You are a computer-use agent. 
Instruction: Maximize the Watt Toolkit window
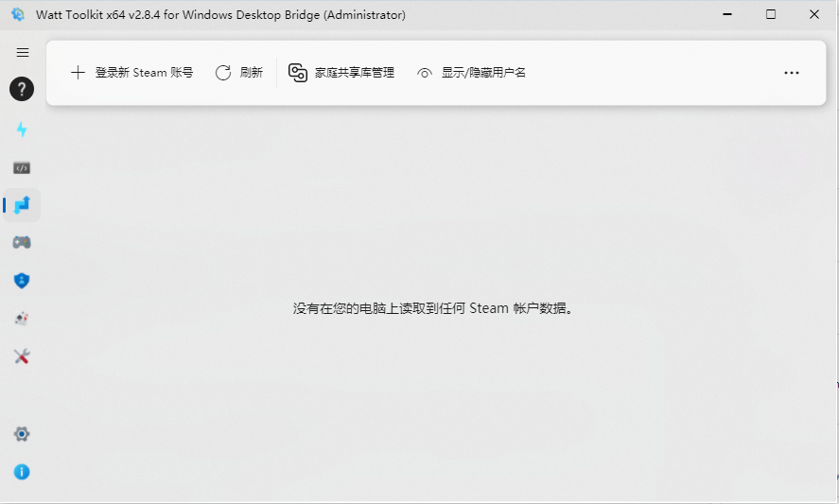click(771, 14)
